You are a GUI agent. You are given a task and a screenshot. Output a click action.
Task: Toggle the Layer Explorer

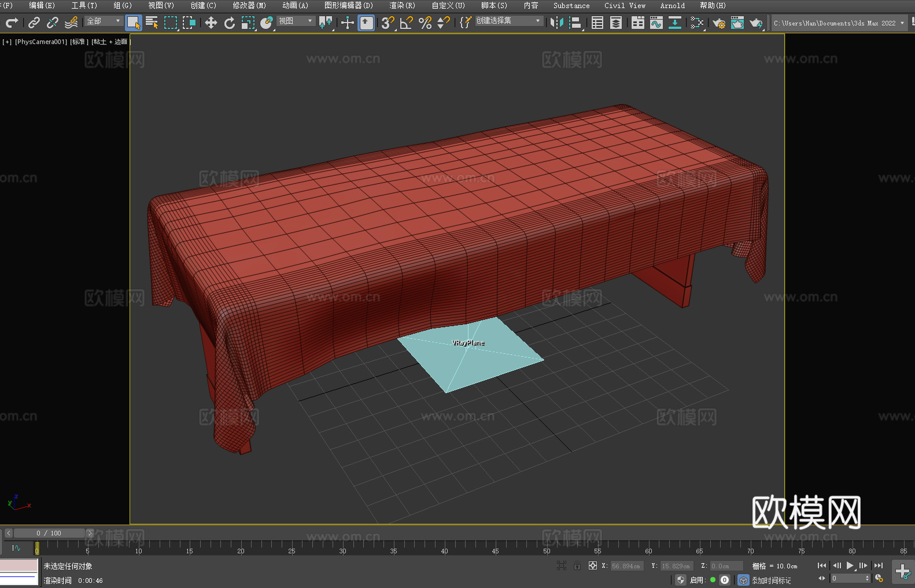click(x=616, y=23)
